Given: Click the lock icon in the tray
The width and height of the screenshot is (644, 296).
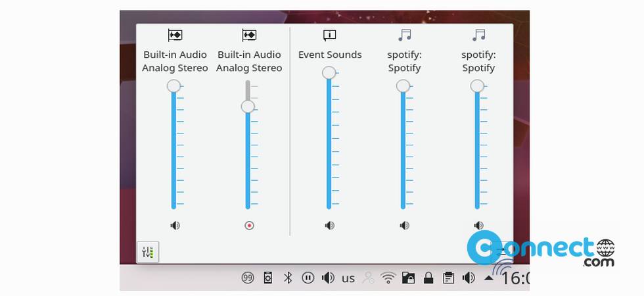Looking at the screenshot, I should [x=428, y=278].
